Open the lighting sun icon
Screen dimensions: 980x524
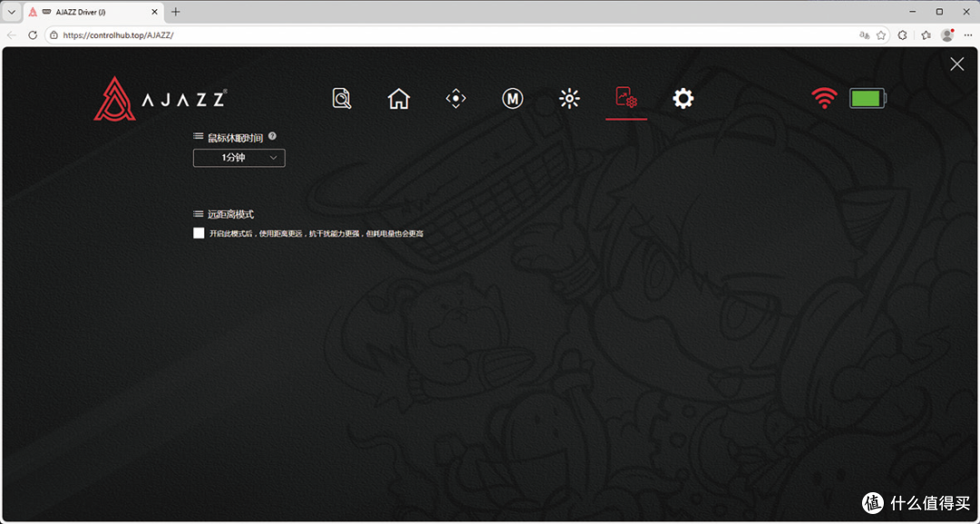[569, 98]
